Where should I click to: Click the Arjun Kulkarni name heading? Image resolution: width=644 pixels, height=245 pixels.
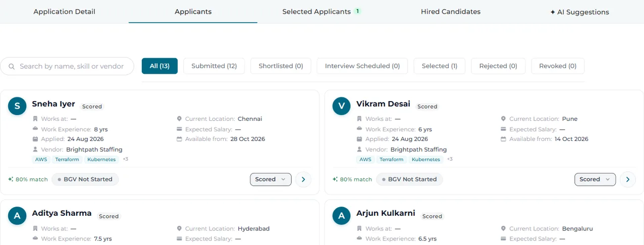coord(386,213)
